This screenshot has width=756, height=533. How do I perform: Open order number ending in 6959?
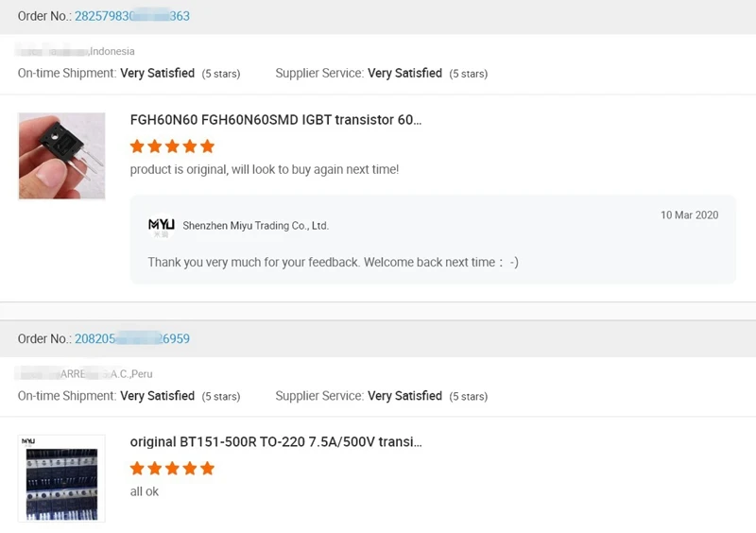[x=132, y=338]
